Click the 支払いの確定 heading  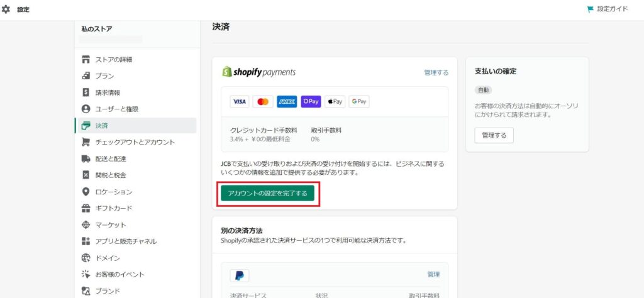[x=496, y=71]
